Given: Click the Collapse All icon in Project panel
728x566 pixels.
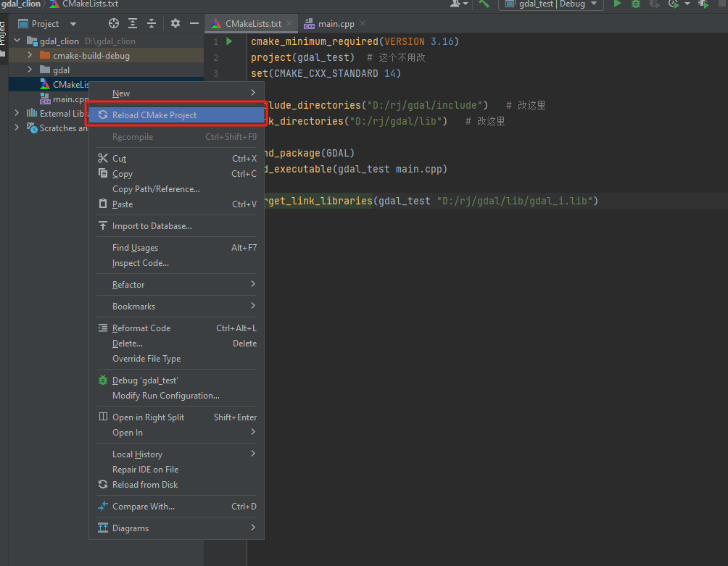Looking at the screenshot, I should point(152,24).
